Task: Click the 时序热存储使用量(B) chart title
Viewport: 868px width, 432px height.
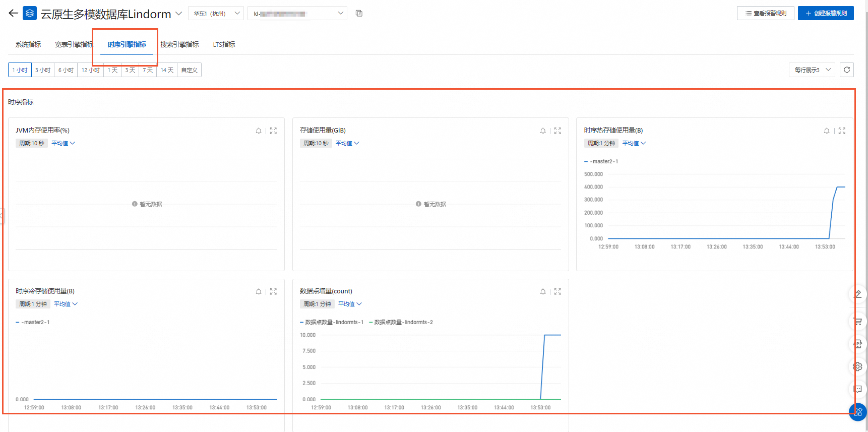Action: [613, 130]
